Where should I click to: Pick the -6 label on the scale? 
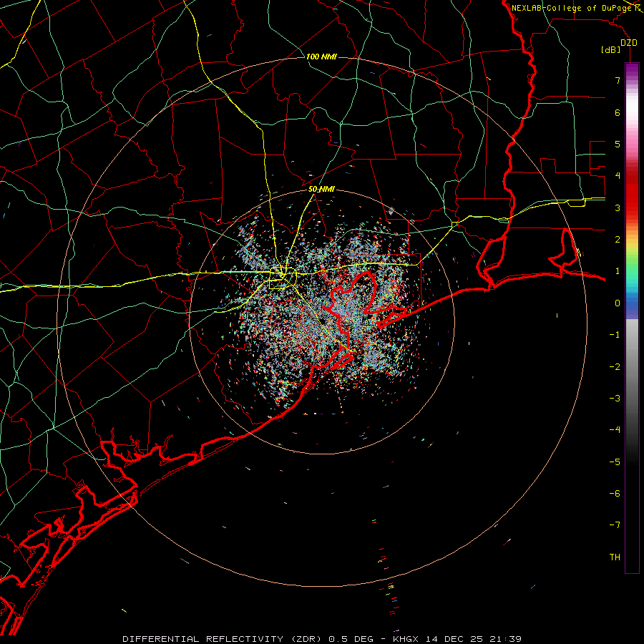[x=615, y=494]
